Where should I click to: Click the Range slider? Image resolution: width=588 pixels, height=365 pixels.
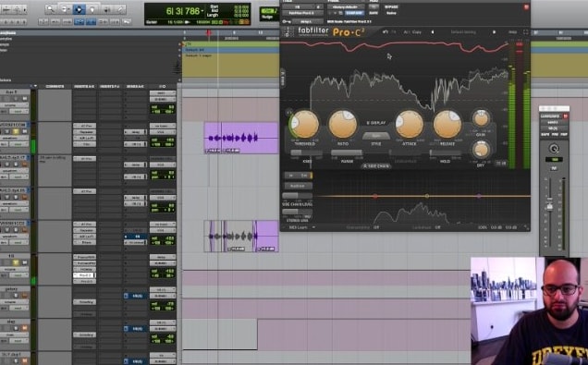[x=347, y=153]
